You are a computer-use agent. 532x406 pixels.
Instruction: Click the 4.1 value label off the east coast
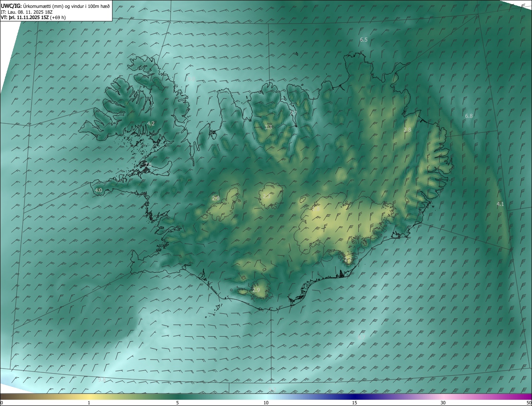pos(500,204)
